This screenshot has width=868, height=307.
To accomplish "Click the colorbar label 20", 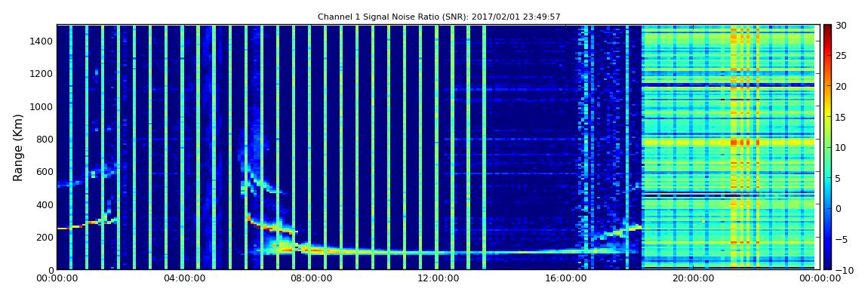I will pos(842,86).
